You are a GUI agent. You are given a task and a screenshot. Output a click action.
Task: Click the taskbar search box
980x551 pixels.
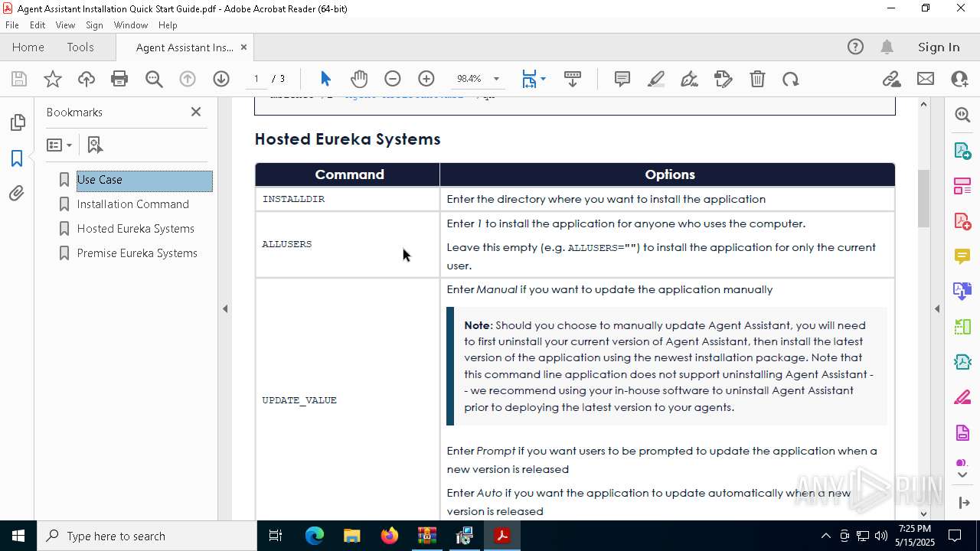coord(146,536)
